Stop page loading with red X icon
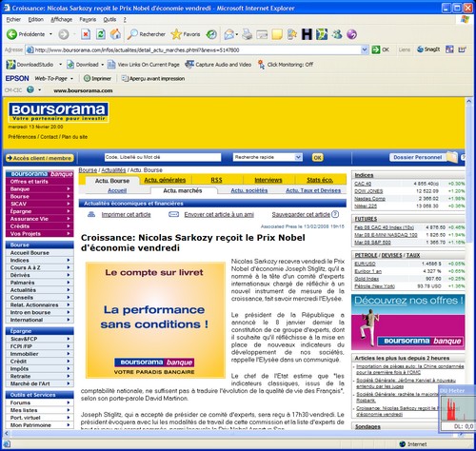The image size is (476, 451). pos(86,34)
